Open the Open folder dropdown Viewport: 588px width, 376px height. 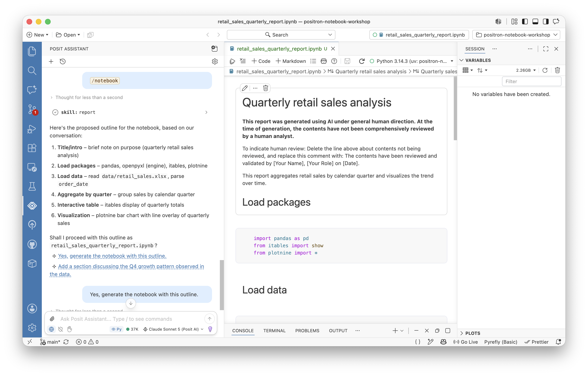68,35
